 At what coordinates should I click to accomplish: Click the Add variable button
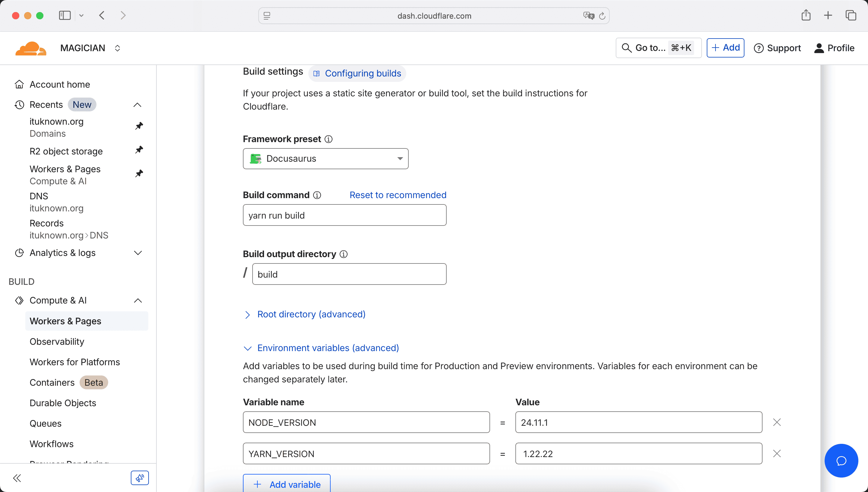(286, 484)
